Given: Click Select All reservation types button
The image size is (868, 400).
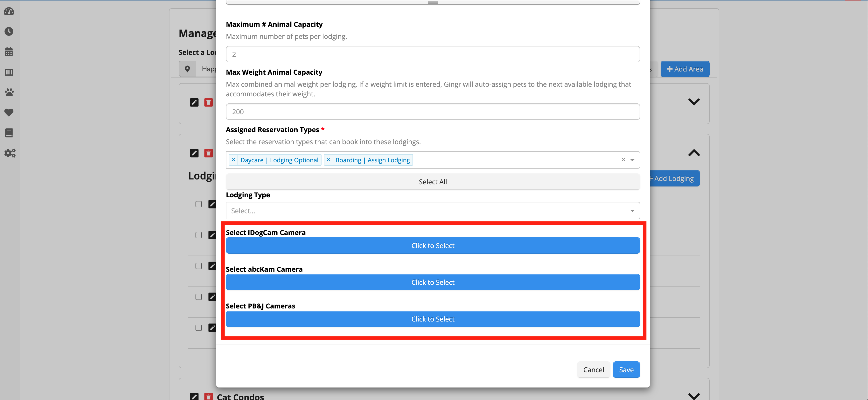Looking at the screenshot, I should click(x=433, y=182).
